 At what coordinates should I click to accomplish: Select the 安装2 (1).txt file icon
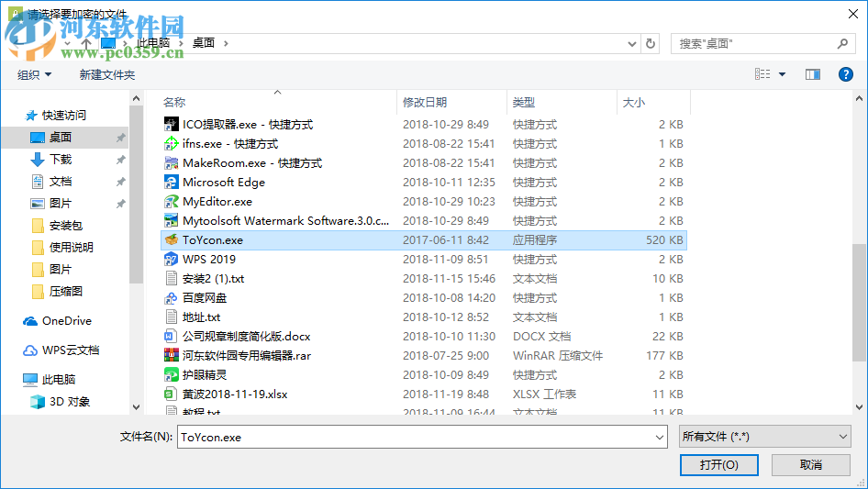pyautogui.click(x=171, y=279)
